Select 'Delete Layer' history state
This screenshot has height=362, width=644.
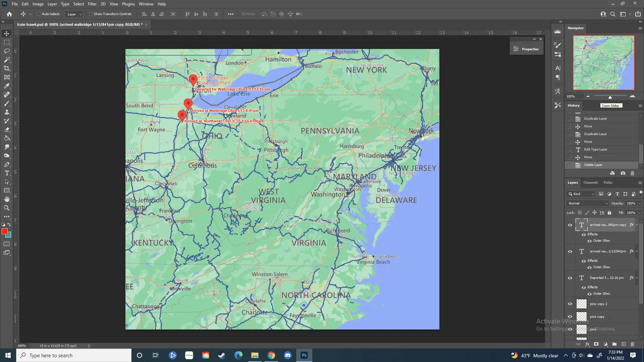(602, 165)
